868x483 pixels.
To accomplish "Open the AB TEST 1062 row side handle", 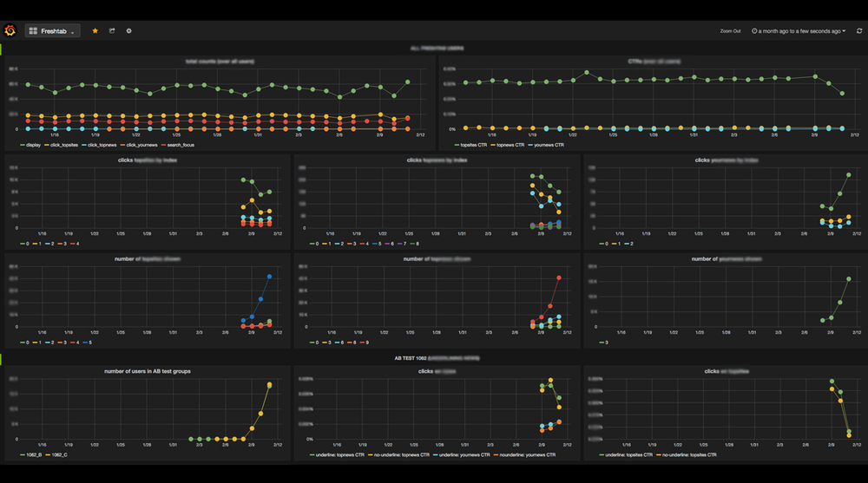I will (1, 358).
